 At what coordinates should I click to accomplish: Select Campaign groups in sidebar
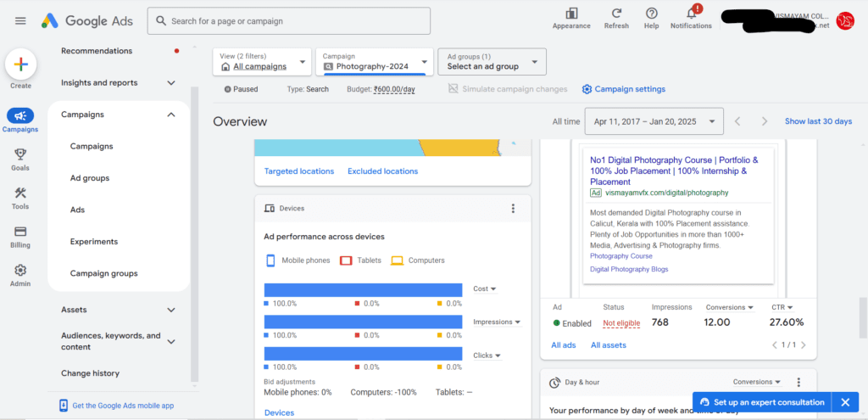tap(104, 273)
